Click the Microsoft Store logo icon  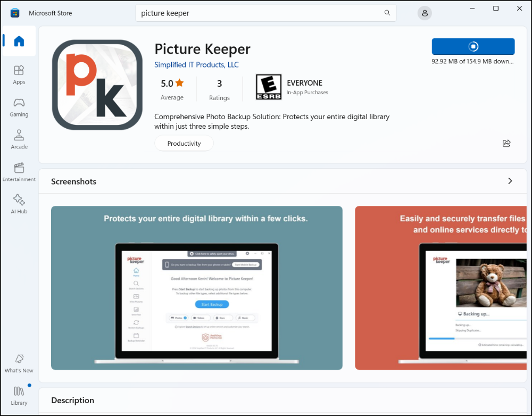coord(15,13)
